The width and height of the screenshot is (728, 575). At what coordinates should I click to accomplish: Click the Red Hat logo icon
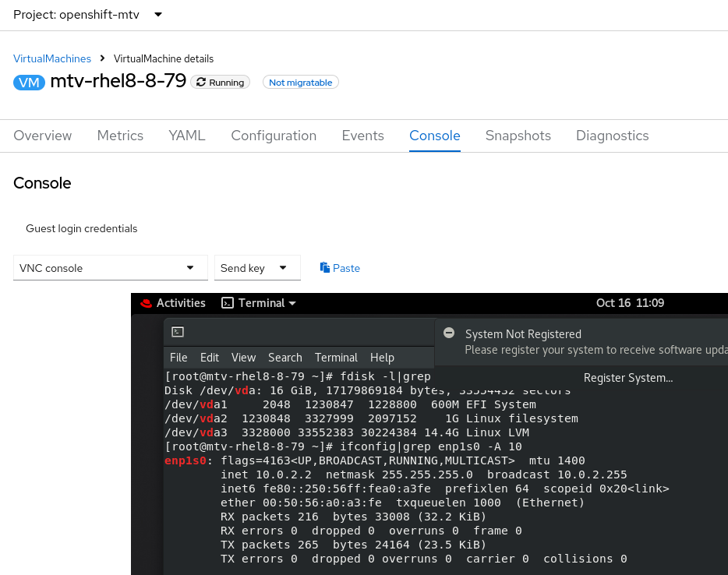click(147, 304)
